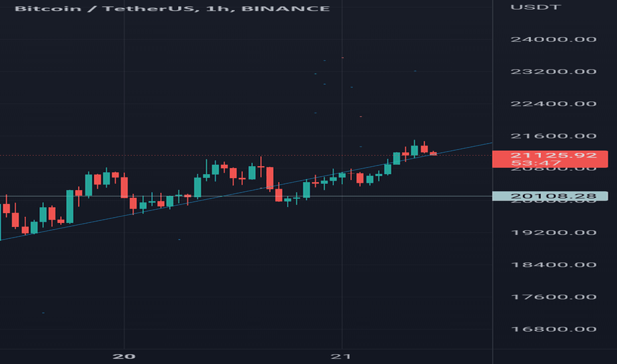This screenshot has height=364, width=617.
Task: Click the Bitcoin / TetherUS chart title
Action: tap(172, 8)
